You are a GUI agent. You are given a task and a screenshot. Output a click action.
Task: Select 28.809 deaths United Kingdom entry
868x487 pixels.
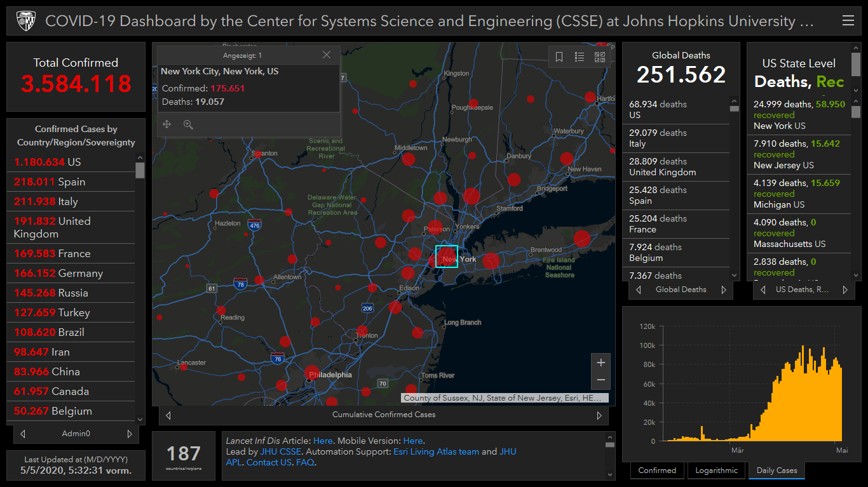point(676,167)
